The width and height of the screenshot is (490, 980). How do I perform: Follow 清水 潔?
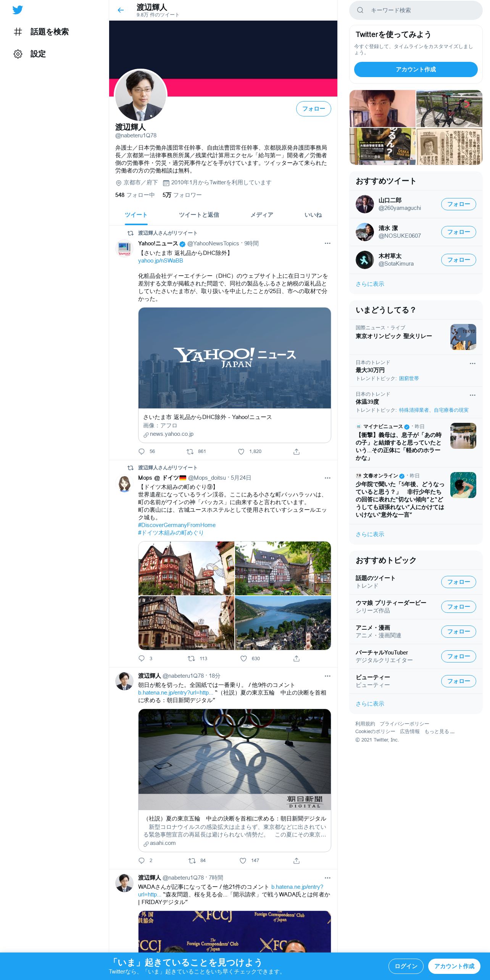tap(458, 232)
